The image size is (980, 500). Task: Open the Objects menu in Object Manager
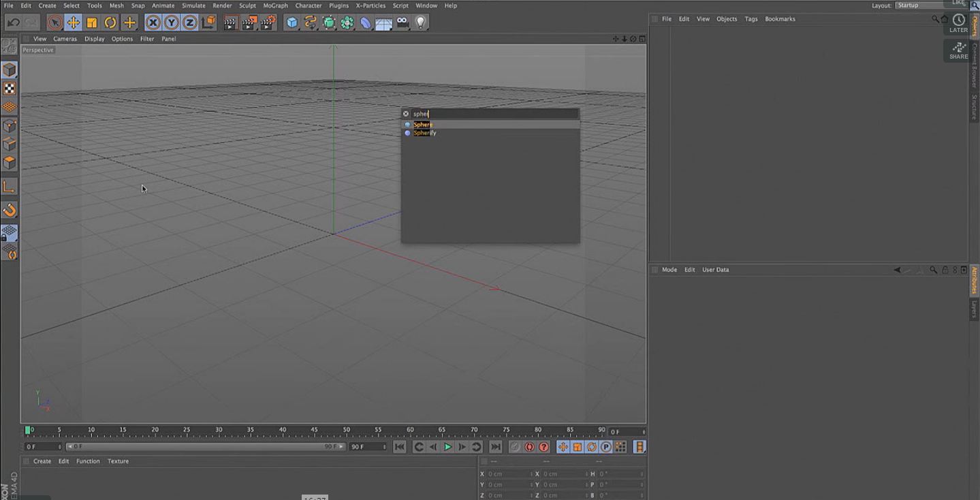click(727, 19)
